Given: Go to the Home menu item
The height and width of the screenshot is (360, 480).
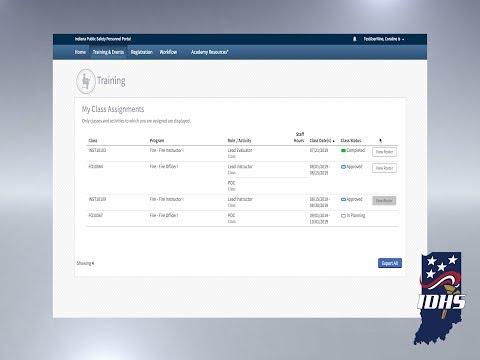Looking at the screenshot, I should [x=80, y=52].
